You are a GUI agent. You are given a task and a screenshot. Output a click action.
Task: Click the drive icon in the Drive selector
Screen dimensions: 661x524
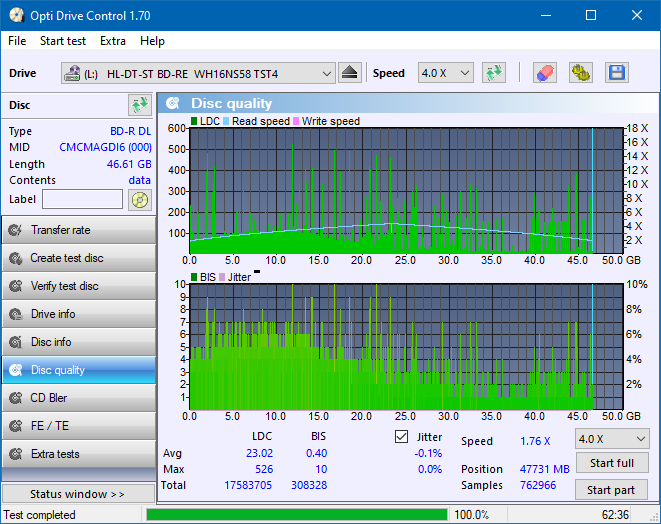72,73
